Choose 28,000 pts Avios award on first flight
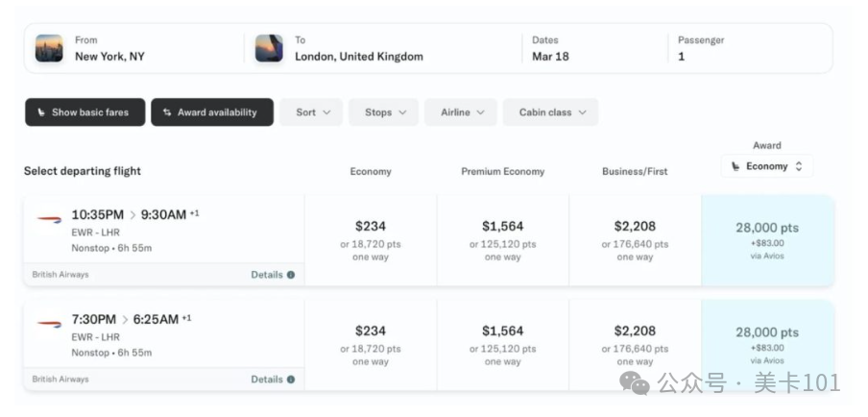This screenshot has width=868, height=417. pos(767,240)
